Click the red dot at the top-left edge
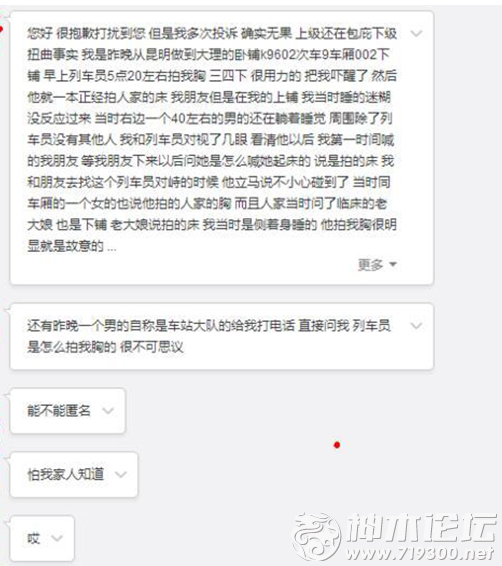 pyautogui.click(x=1, y=29)
